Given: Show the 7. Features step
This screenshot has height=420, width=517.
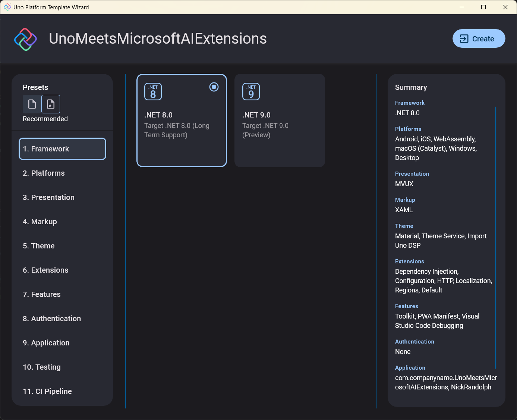Looking at the screenshot, I should point(42,294).
